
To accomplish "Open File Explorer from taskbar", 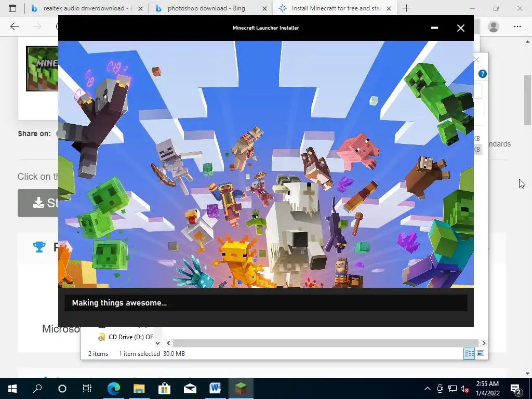I will (139, 389).
